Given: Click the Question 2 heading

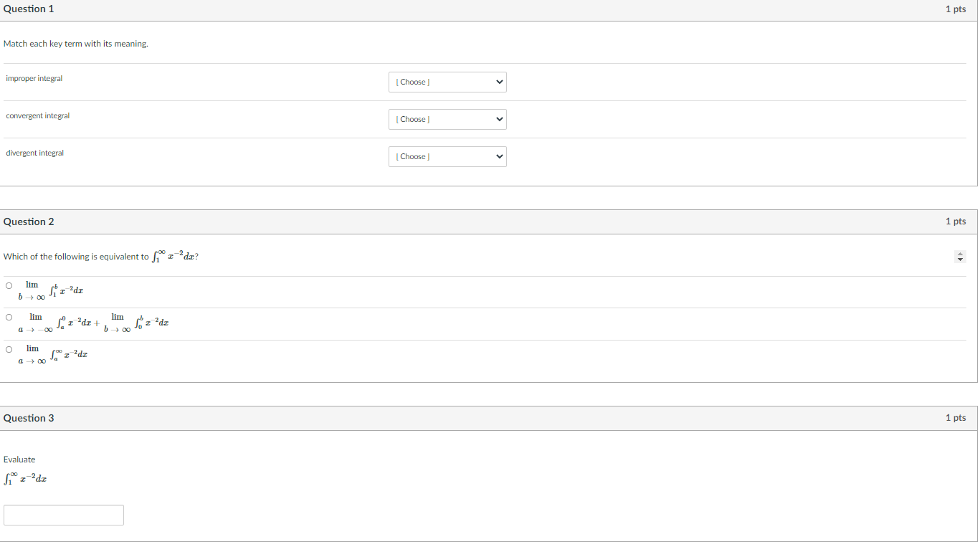Looking at the screenshot, I should coord(29,222).
